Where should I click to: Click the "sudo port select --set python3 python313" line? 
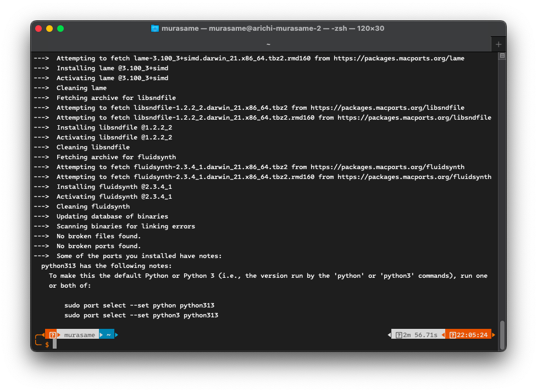coord(141,315)
